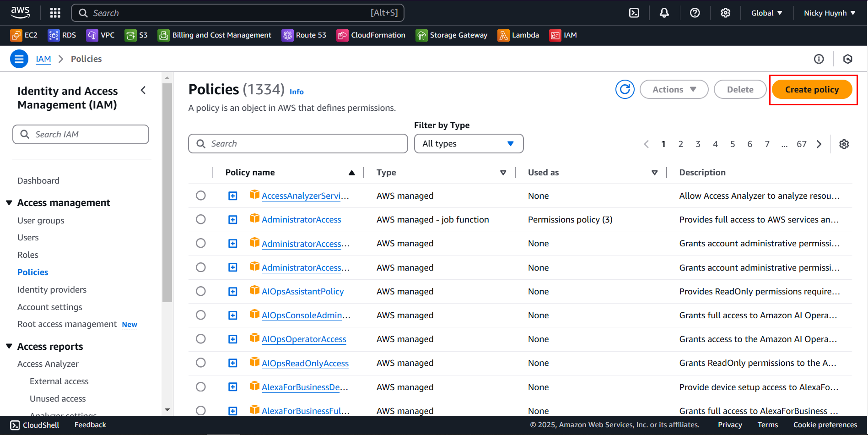Open Identity providers page
Viewport: 868px width, 435px height.
(x=52, y=290)
